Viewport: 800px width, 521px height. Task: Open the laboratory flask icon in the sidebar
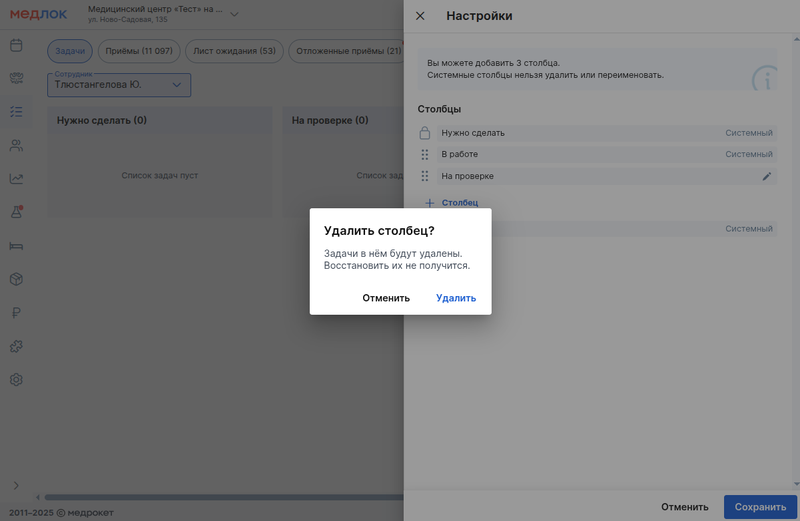click(16, 212)
